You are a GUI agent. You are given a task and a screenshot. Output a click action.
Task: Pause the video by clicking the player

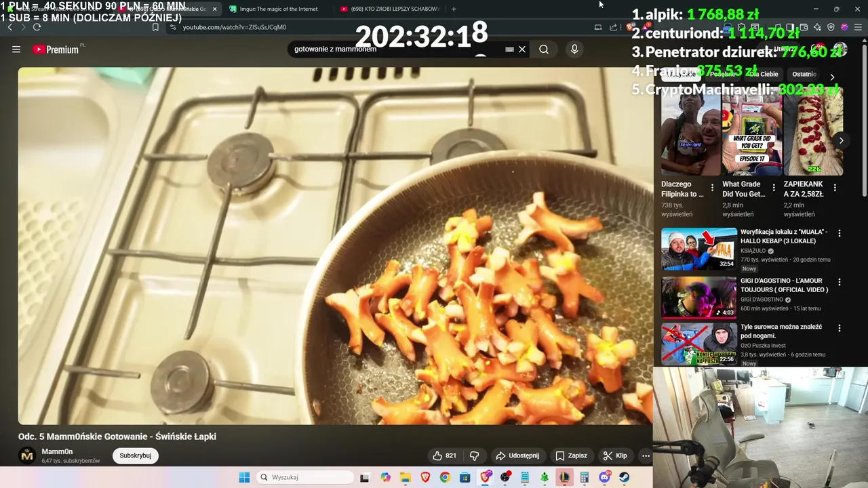click(x=336, y=246)
